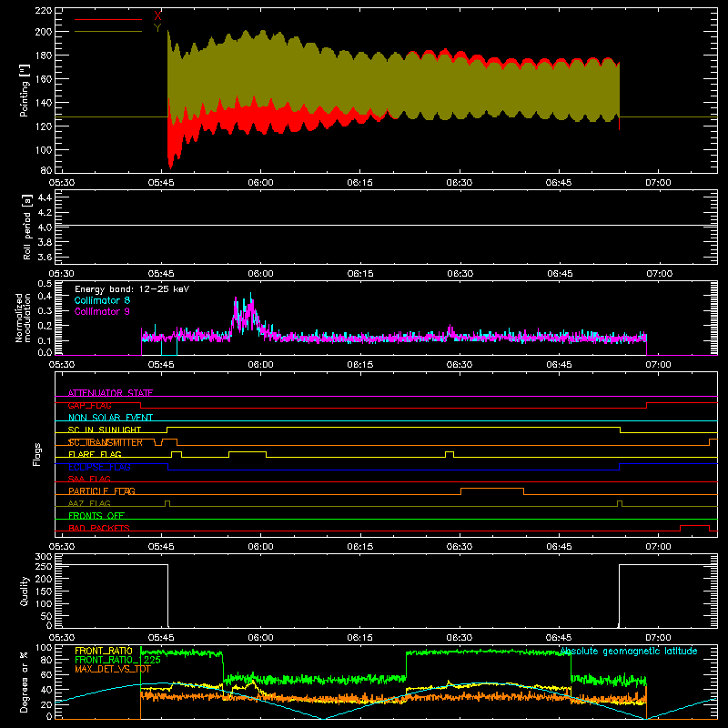
Task: Click the FRONT_RATIO legend entry
Action: (104, 651)
